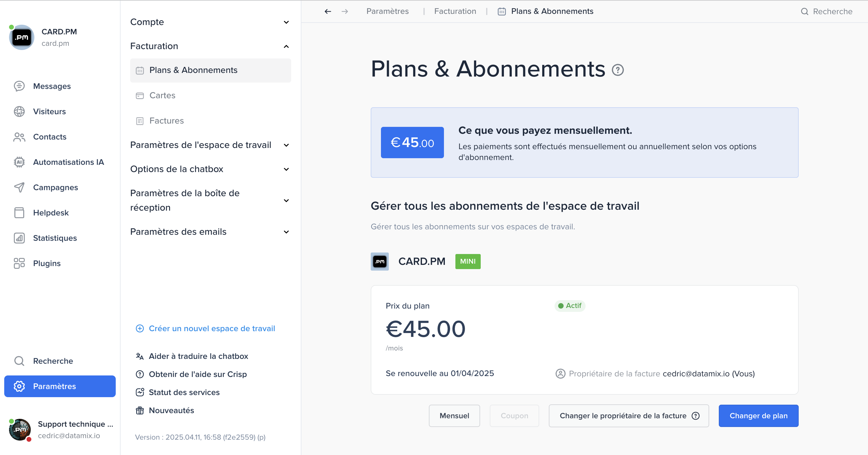
Task: Click help icon on Changer le propriétaire button
Action: [696, 416]
